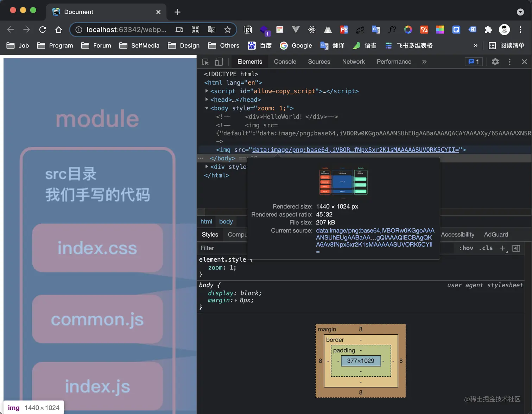Open the React devtools extension icon

pos(312,30)
